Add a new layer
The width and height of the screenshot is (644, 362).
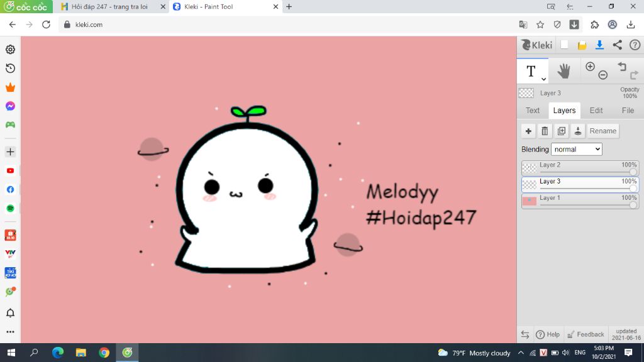click(528, 131)
